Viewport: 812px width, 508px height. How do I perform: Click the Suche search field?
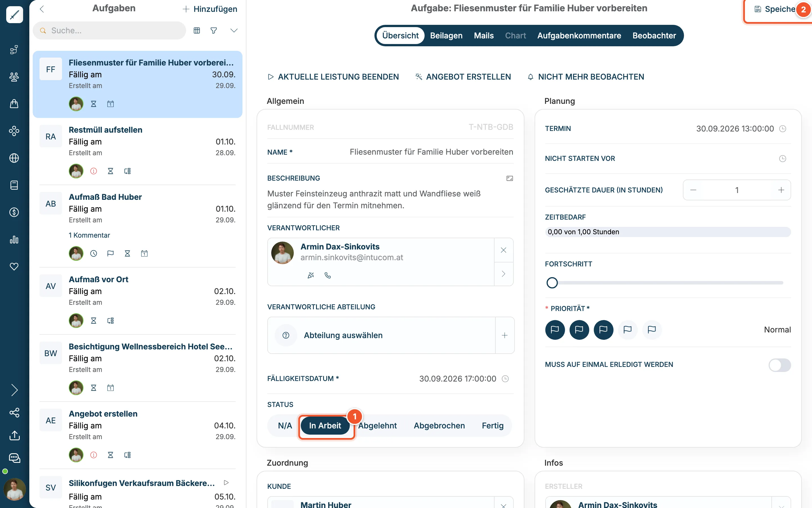tap(109, 30)
